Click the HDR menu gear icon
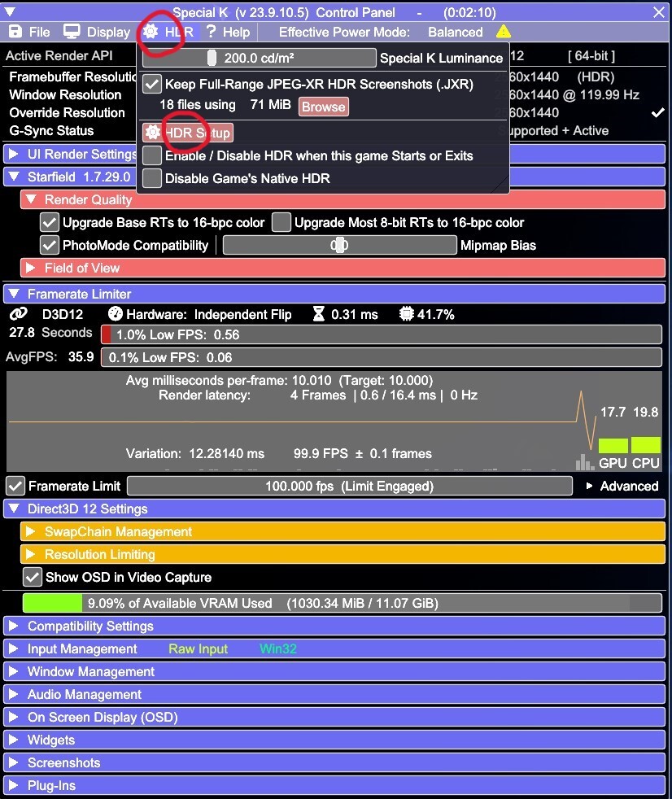 tap(151, 32)
